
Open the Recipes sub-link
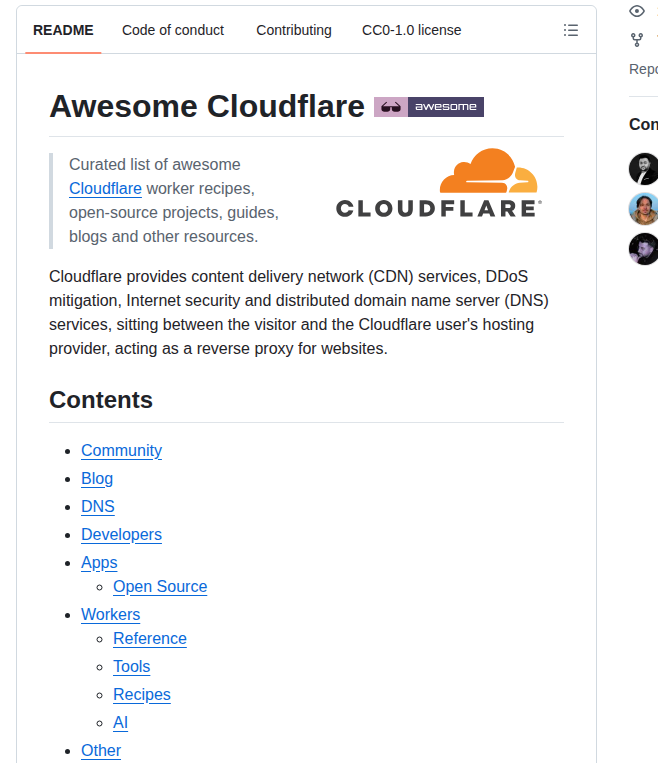(x=142, y=694)
